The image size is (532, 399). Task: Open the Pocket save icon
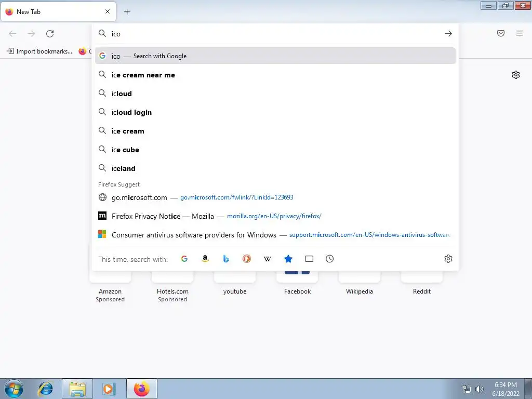click(501, 33)
